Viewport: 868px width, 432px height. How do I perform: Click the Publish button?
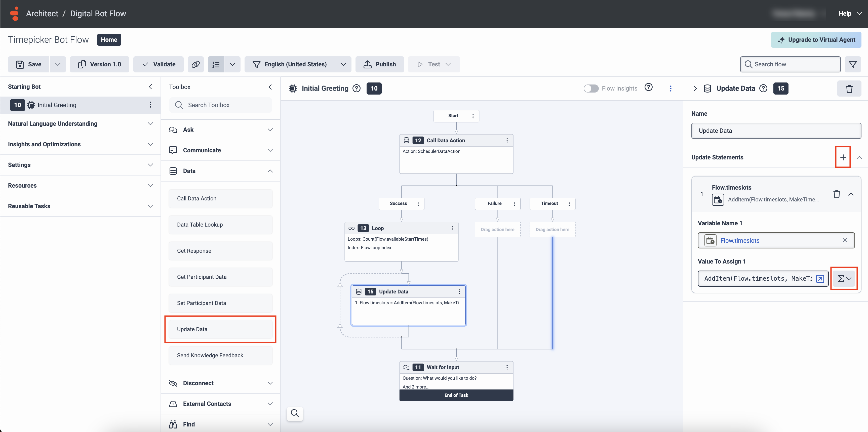(379, 64)
